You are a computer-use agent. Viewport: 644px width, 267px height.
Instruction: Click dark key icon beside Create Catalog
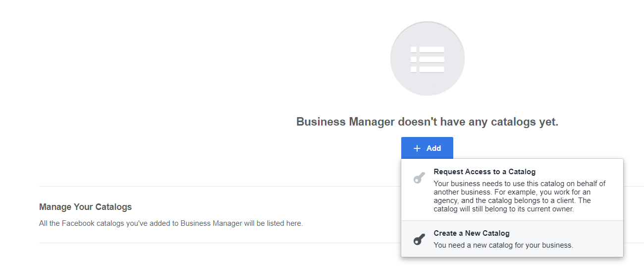419,240
